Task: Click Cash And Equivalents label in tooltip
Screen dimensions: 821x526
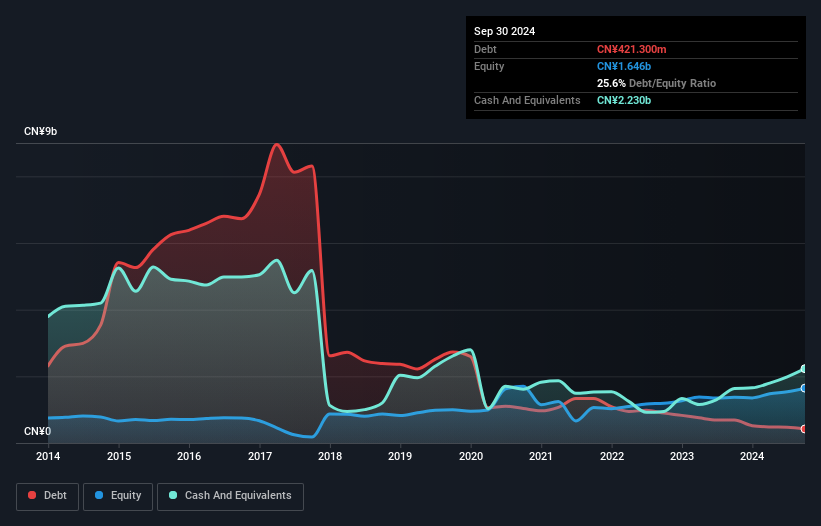Action: click(527, 100)
